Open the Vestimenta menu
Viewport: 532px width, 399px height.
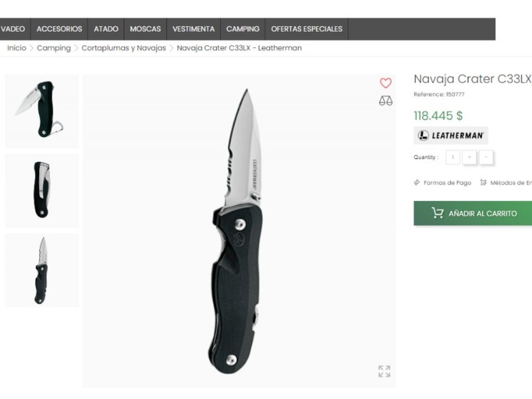point(194,29)
